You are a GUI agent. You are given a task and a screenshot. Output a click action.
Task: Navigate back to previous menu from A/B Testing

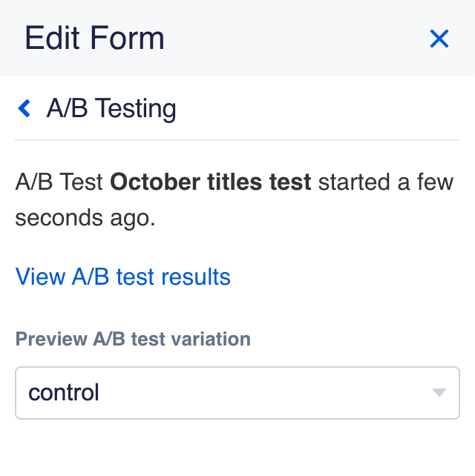24,109
